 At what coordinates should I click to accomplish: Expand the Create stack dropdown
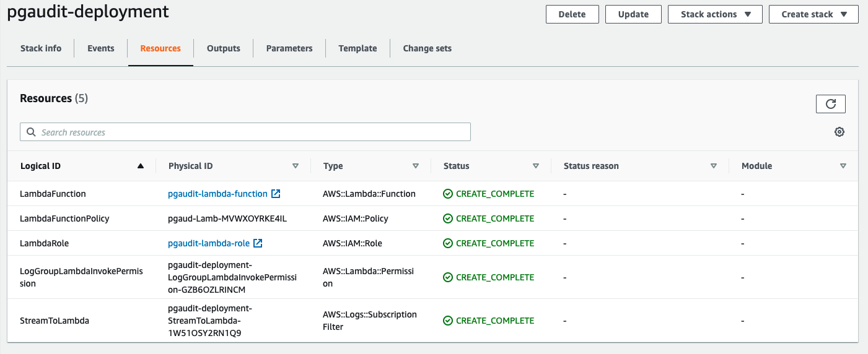tap(813, 14)
